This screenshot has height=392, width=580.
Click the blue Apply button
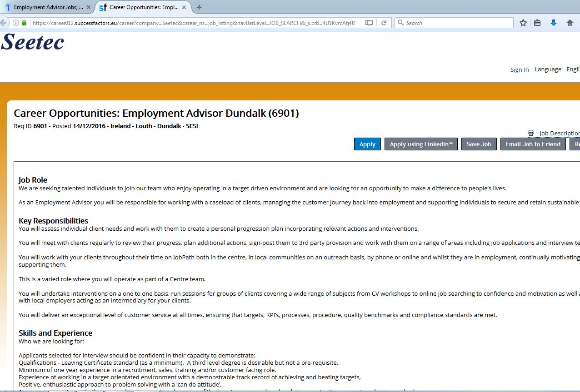click(367, 144)
